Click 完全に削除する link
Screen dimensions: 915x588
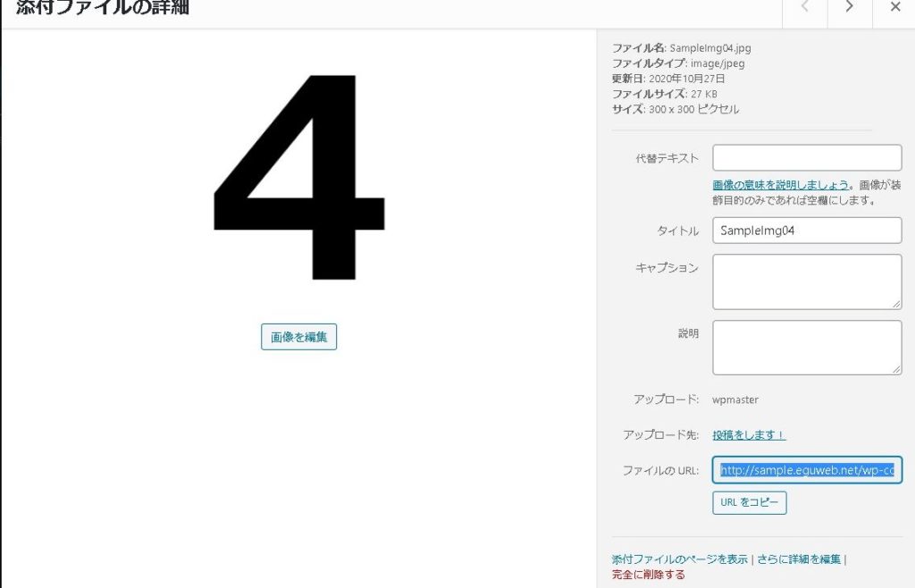click(649, 574)
